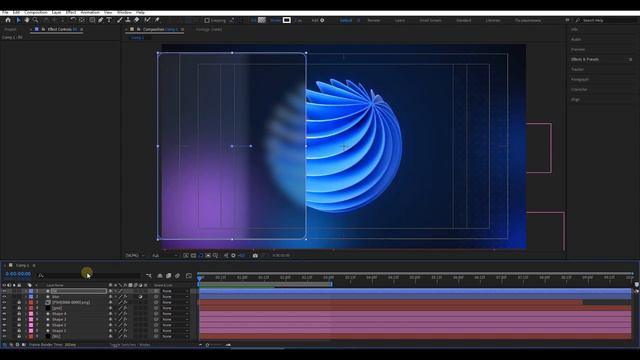The height and width of the screenshot is (360, 640).
Task: Click the Take Snapshot camera icon
Action: (x=255, y=256)
